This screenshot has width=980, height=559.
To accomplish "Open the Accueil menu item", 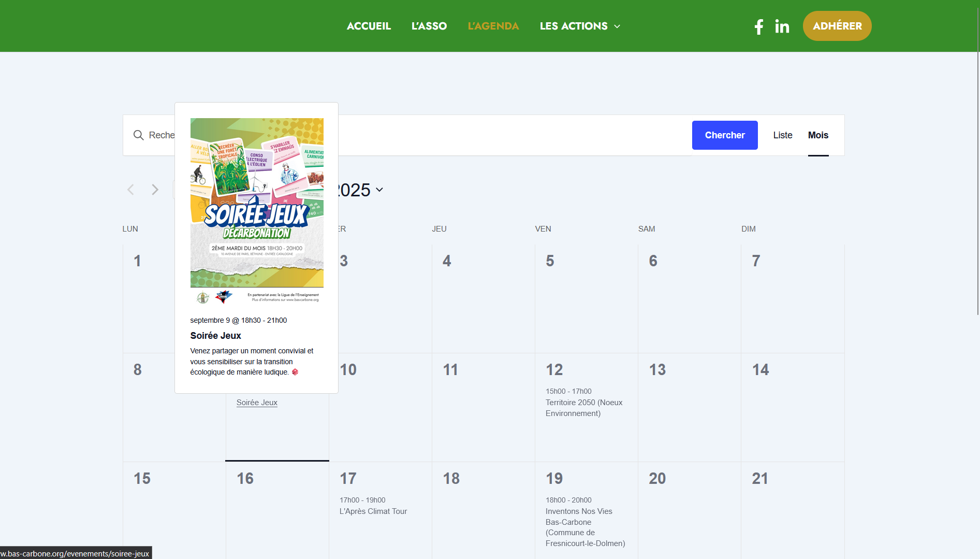I will coord(369,26).
